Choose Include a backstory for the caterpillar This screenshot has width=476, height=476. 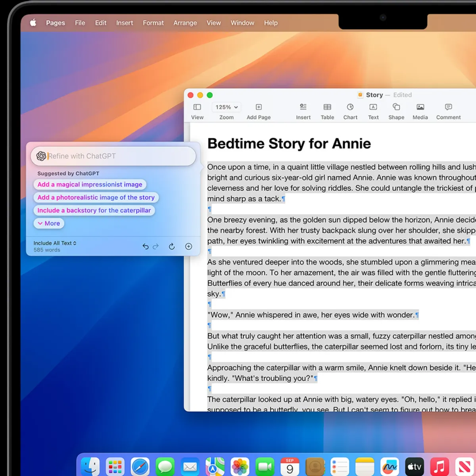point(94,210)
